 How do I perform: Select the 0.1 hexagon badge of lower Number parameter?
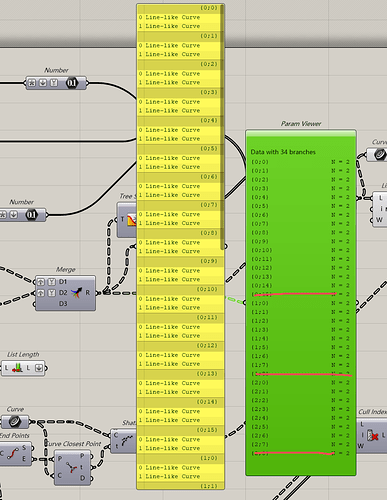(x=31, y=215)
